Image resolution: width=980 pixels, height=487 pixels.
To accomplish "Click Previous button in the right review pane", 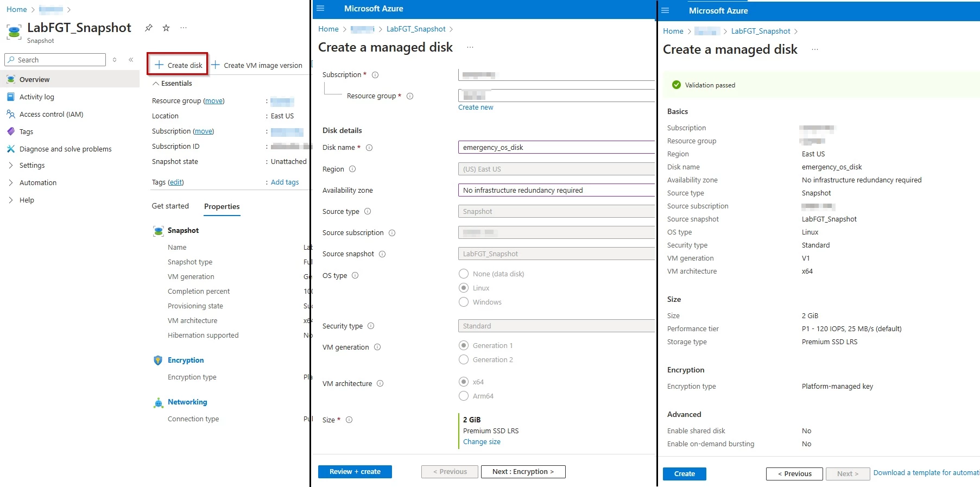I will click(x=794, y=474).
